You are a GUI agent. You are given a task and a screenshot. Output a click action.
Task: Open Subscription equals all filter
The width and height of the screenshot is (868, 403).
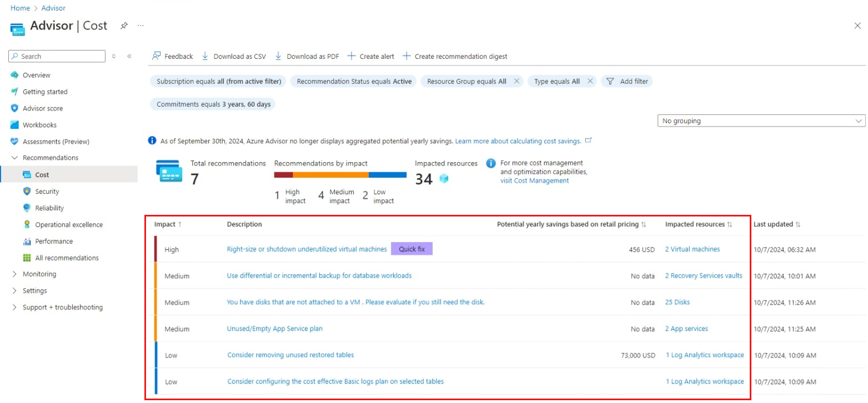point(219,81)
